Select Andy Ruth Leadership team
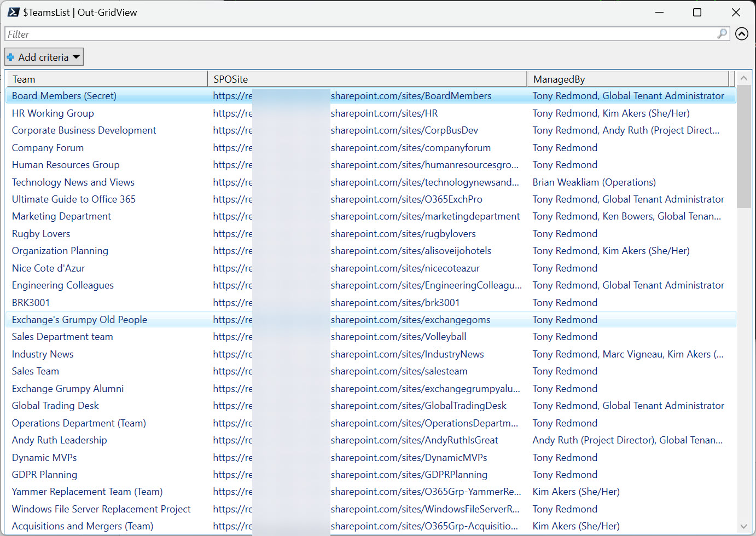This screenshot has height=536, width=756. tap(60, 440)
